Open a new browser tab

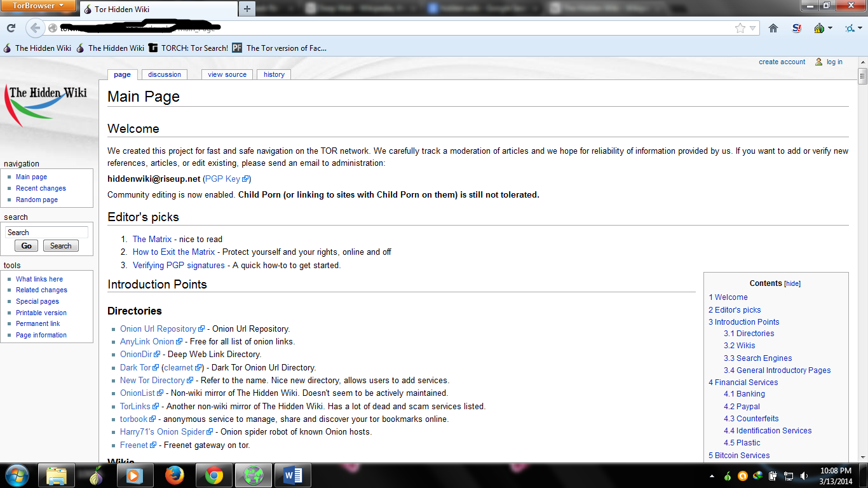247,9
